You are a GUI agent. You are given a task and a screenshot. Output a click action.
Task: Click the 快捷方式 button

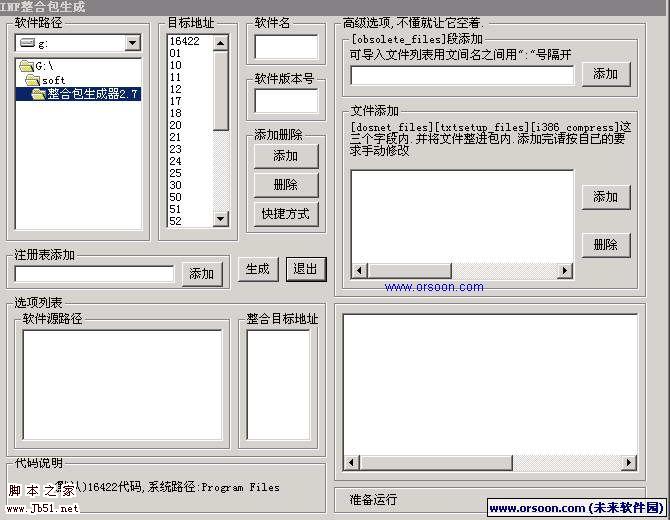tap(286, 214)
